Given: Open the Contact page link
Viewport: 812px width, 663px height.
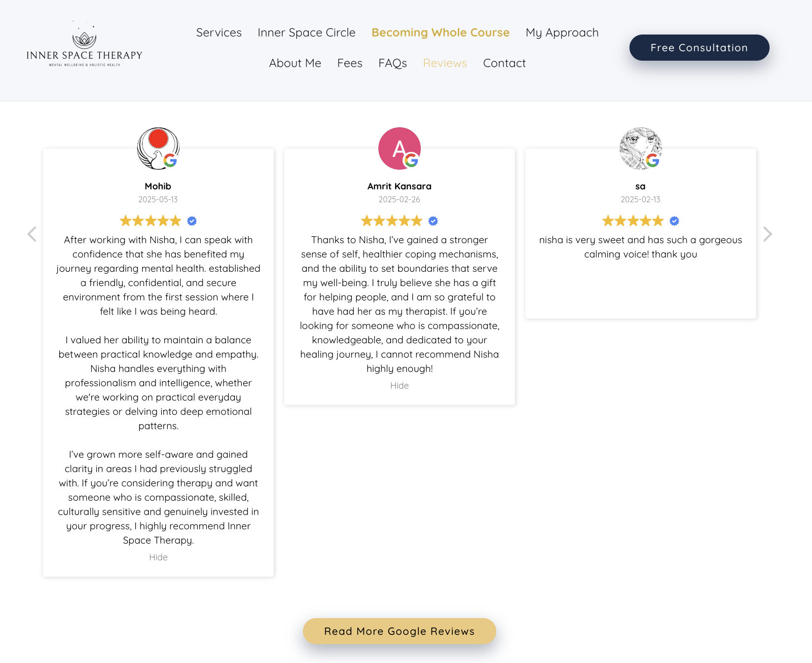Looking at the screenshot, I should click(504, 63).
